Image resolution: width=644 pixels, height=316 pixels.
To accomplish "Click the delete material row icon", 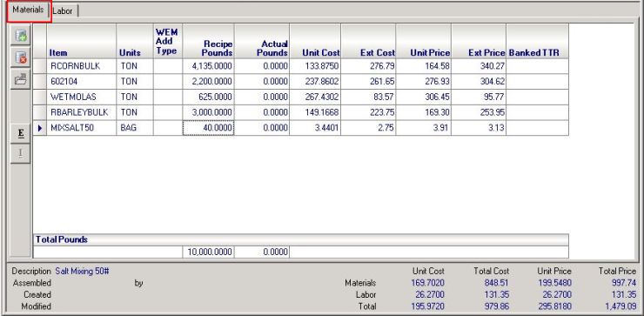I will tap(21, 57).
